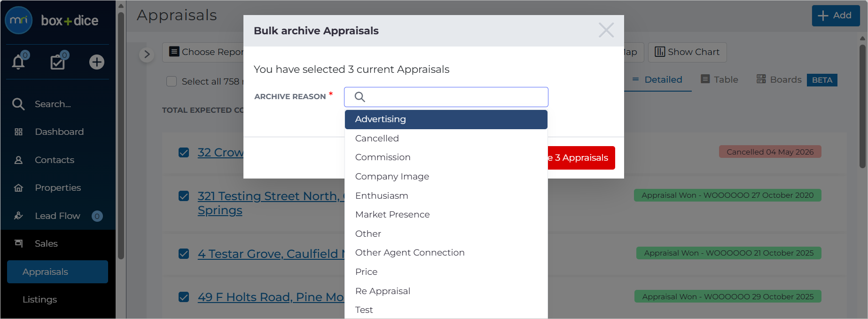Open Lead Flow in the sidebar
868x319 pixels.
58,216
